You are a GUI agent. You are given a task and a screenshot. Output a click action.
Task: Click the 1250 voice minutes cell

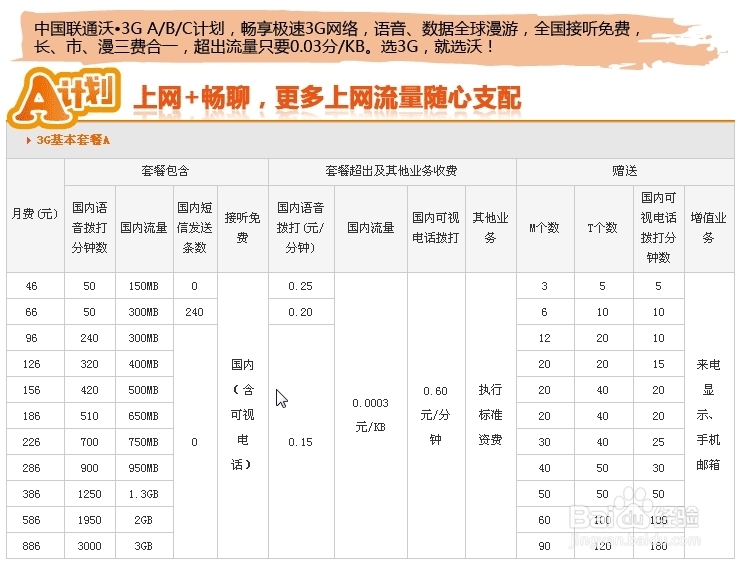pos(90,495)
